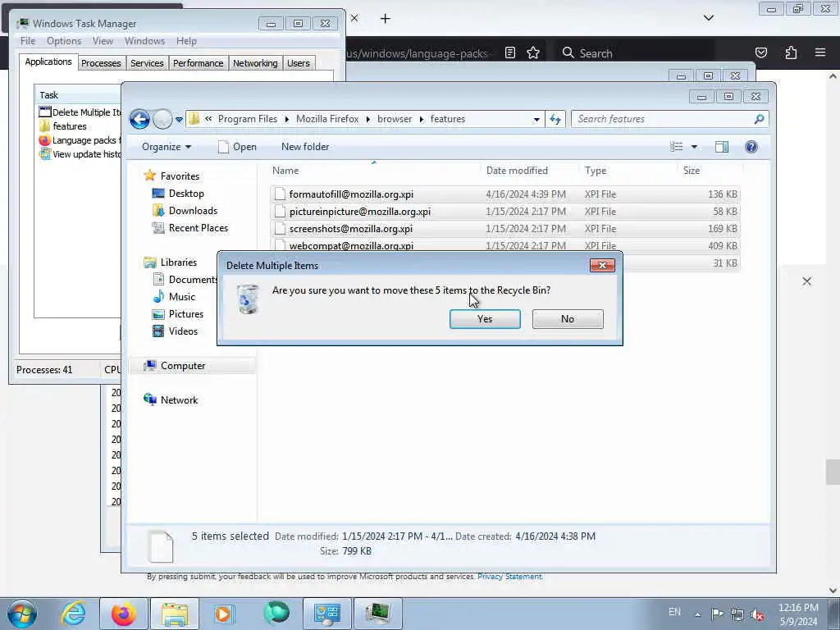840x630 pixels.
Task: Switch to the Users tab
Action: click(x=299, y=63)
